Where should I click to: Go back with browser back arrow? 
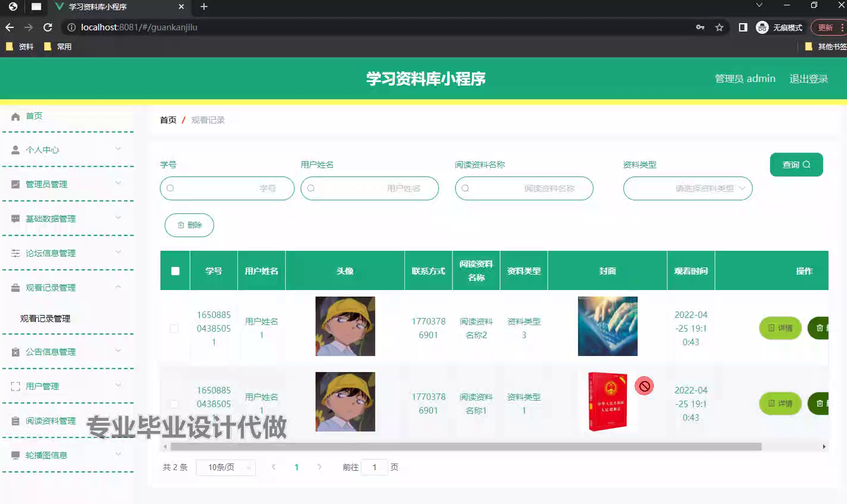pyautogui.click(x=10, y=27)
